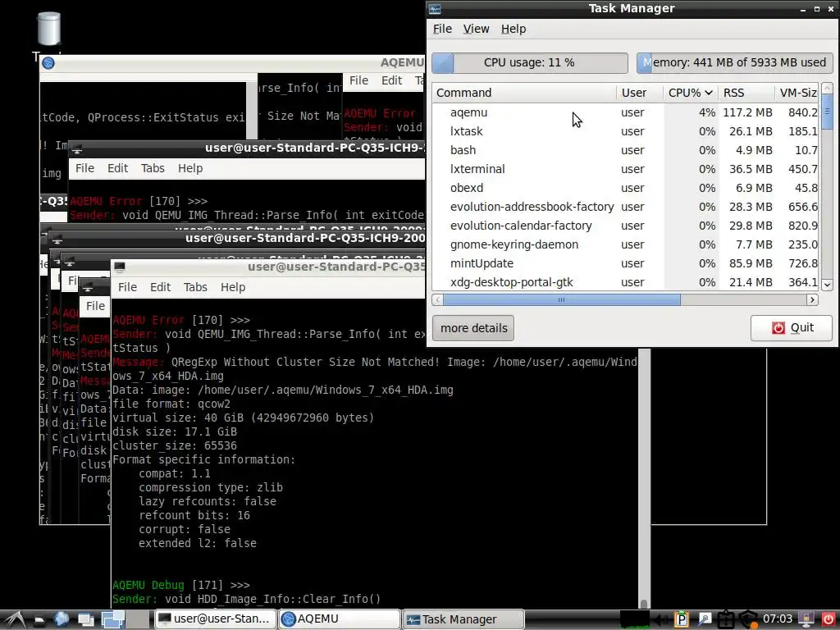Open Tabs menu in the front terminal
The width and height of the screenshot is (840, 630).
pyautogui.click(x=195, y=287)
